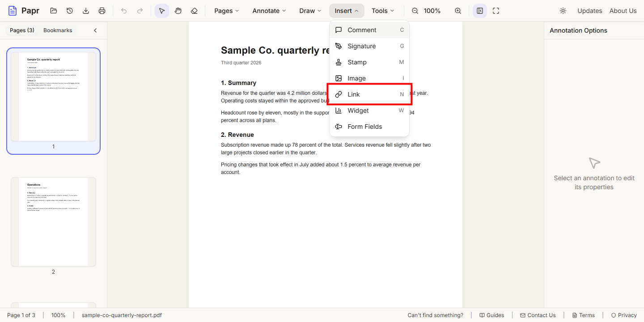Toggle the sidebar panel layout icon
644x322 pixels.
(480, 11)
